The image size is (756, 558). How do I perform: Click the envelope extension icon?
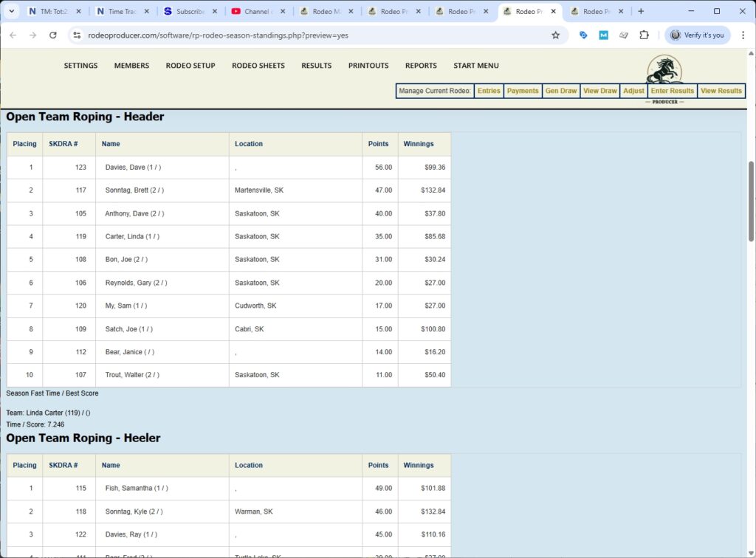point(624,35)
